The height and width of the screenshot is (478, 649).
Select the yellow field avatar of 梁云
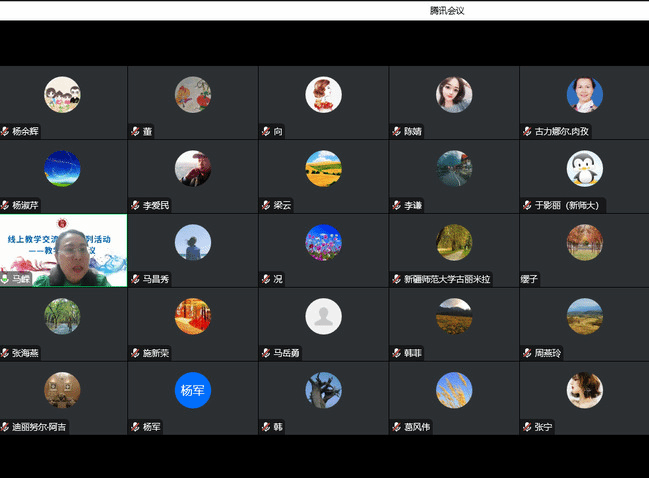click(x=323, y=168)
